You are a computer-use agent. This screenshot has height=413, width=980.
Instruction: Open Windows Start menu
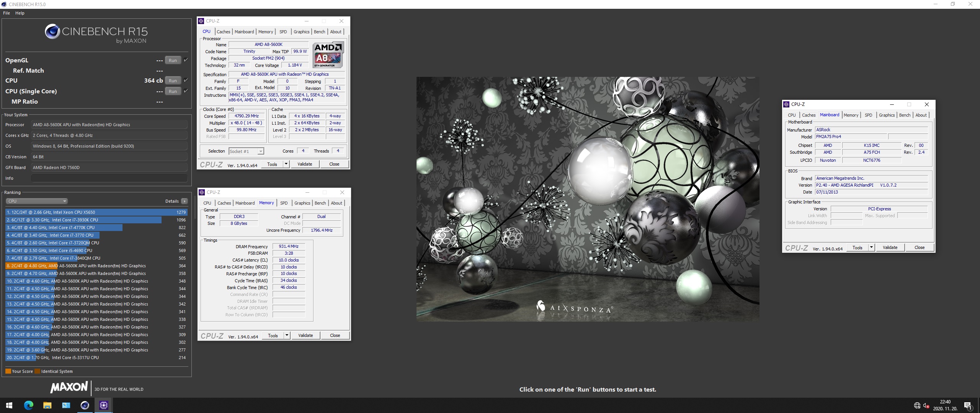point(9,405)
